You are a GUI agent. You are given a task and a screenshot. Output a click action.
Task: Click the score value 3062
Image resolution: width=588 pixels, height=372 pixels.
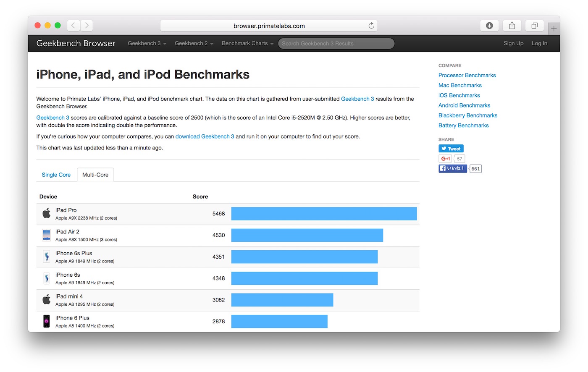tap(218, 300)
